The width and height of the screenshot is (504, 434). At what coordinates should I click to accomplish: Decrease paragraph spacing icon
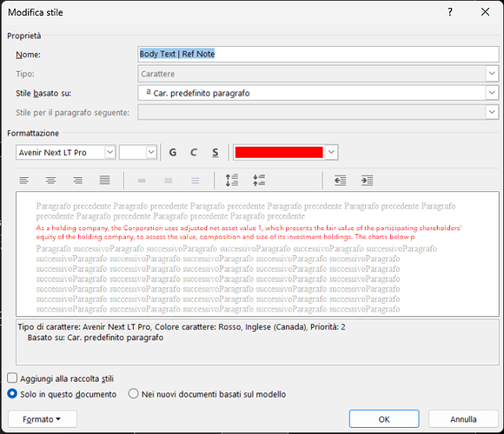coord(259,181)
